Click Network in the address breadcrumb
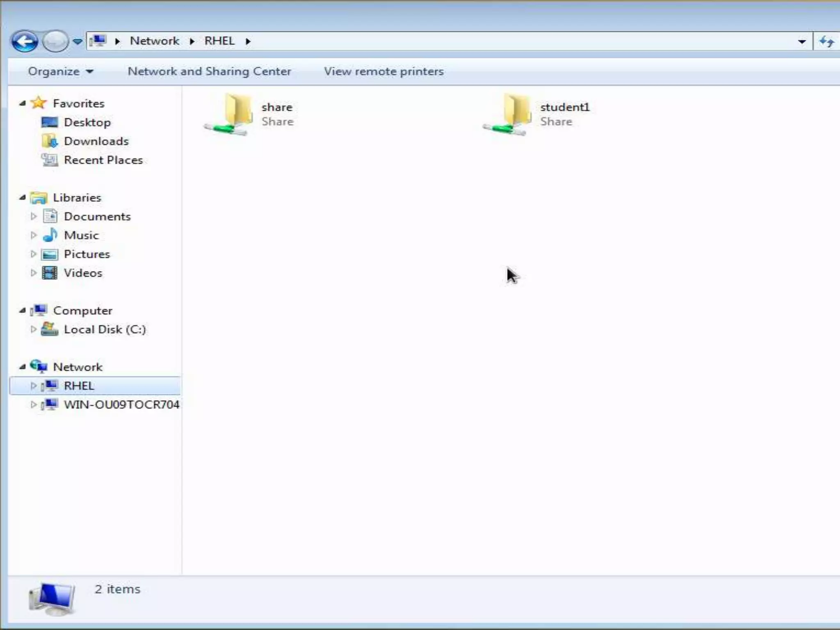 (154, 41)
